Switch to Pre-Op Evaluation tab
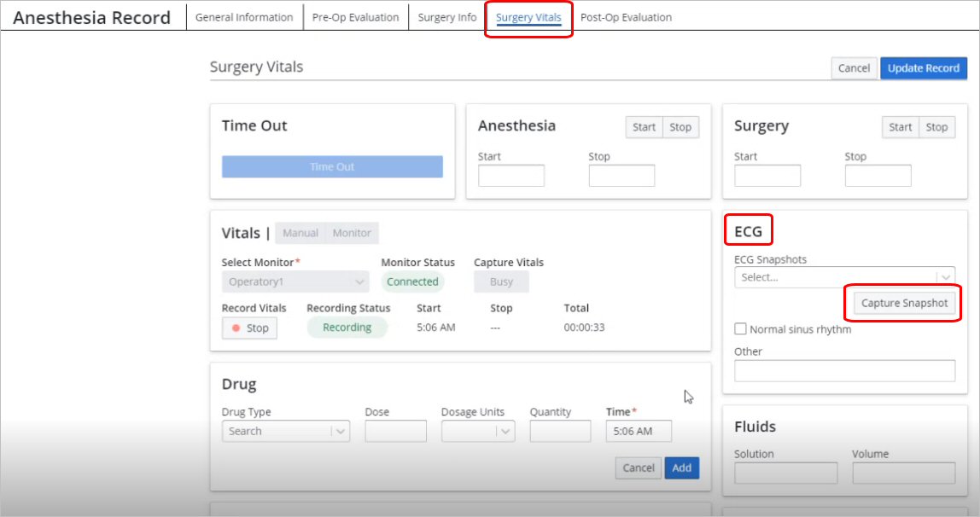The height and width of the screenshot is (517, 980). [355, 17]
